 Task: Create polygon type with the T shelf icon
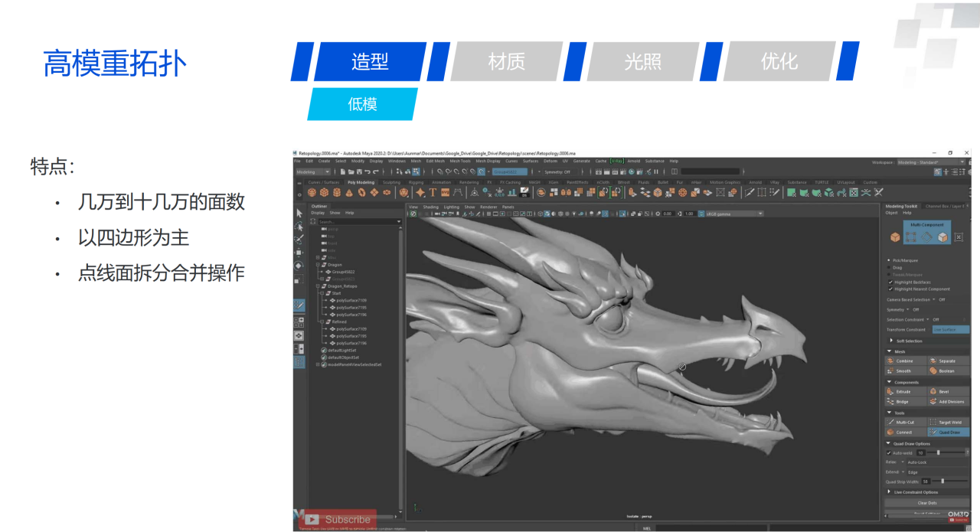(433, 193)
